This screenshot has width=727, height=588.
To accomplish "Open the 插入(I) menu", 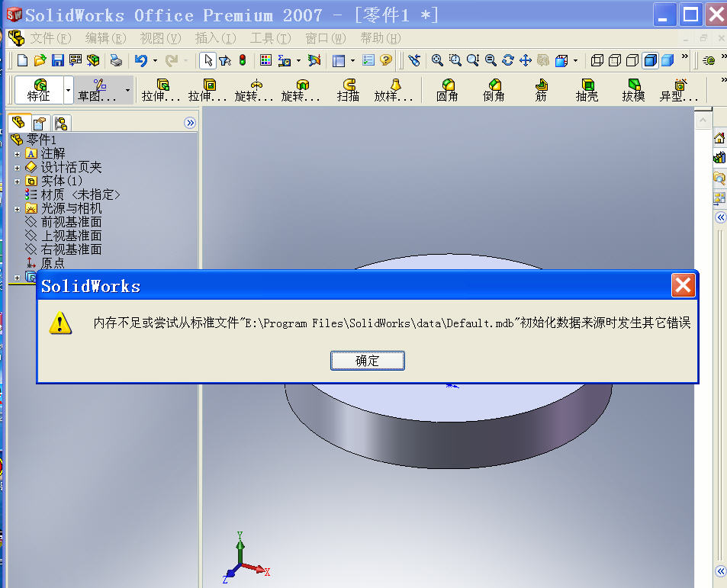I will (x=216, y=38).
